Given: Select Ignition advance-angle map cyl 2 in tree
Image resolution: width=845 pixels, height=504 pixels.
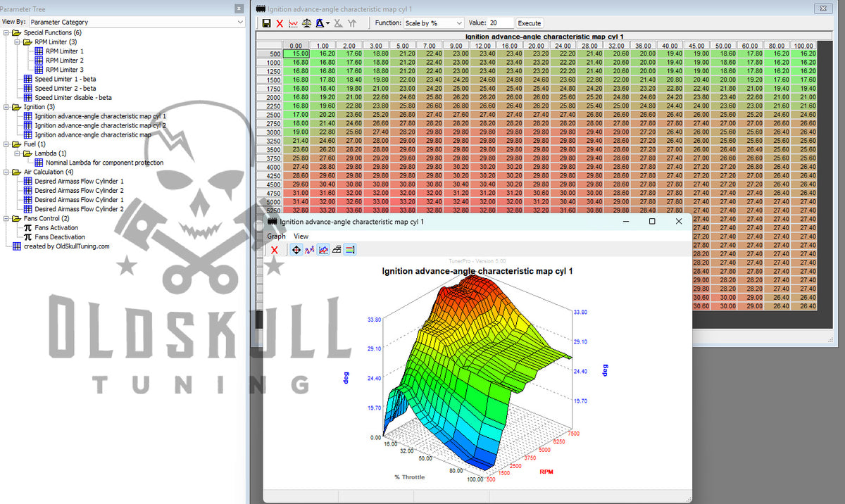Looking at the screenshot, I should pos(100,125).
